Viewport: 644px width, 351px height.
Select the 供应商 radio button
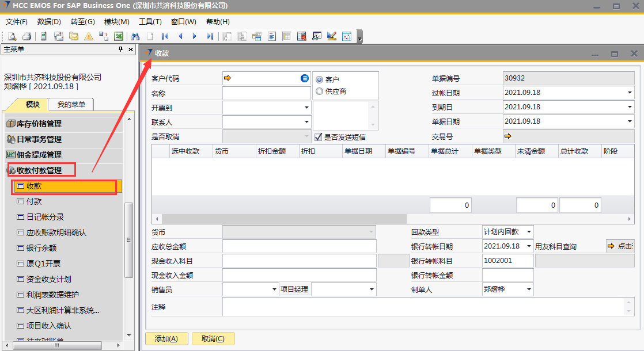coord(320,91)
